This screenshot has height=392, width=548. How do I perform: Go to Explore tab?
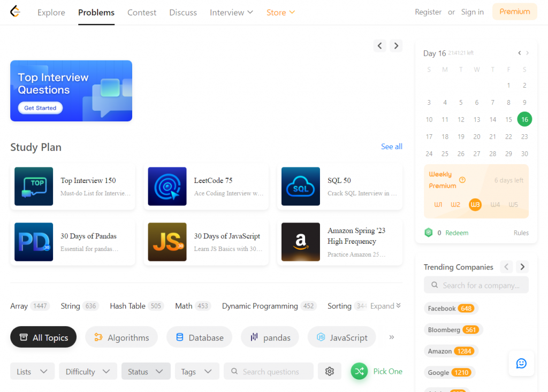(51, 13)
